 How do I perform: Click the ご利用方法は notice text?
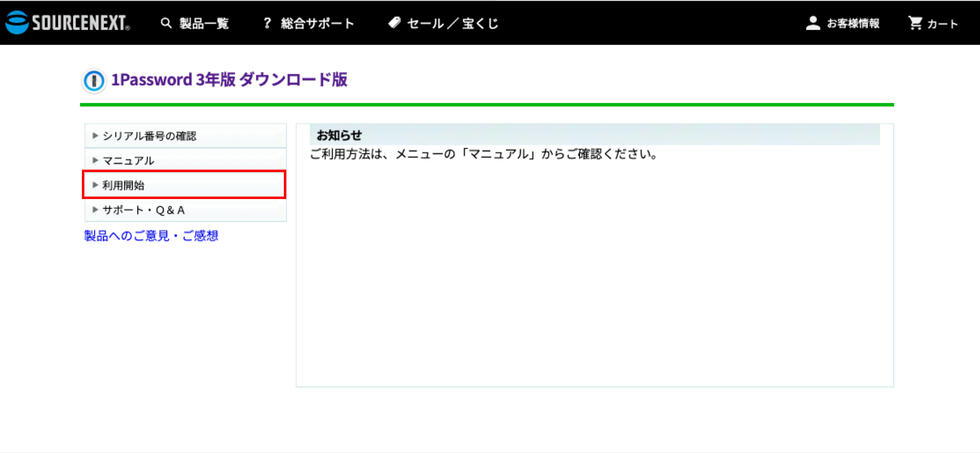(x=484, y=154)
